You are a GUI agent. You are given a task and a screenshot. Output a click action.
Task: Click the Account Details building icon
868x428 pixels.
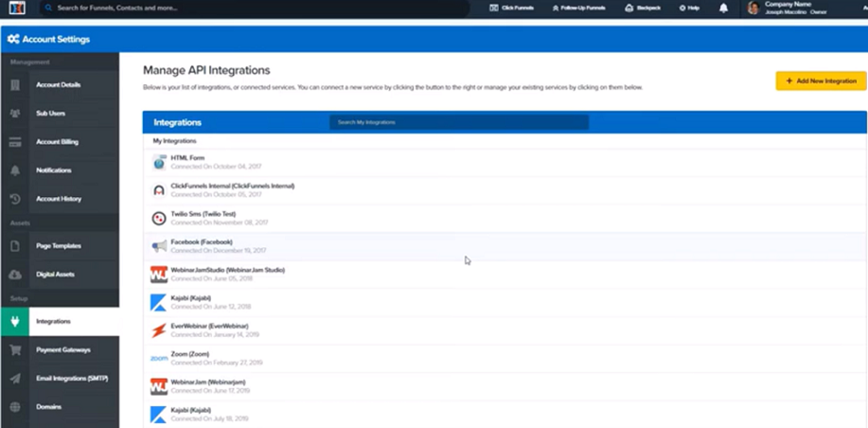15,84
